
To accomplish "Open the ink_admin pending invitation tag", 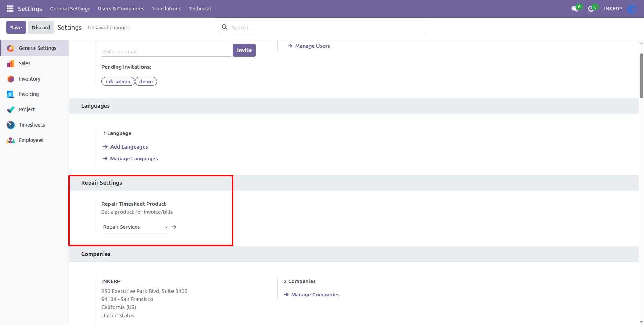I will click(118, 82).
